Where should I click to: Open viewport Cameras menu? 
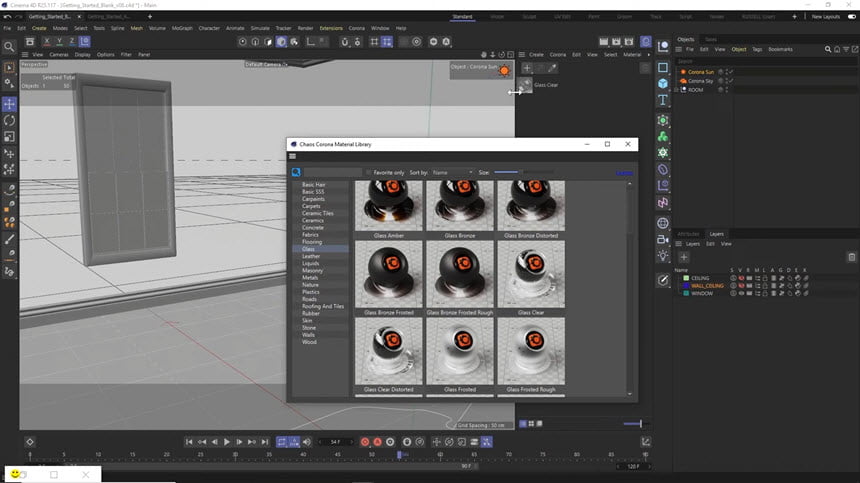coord(59,55)
